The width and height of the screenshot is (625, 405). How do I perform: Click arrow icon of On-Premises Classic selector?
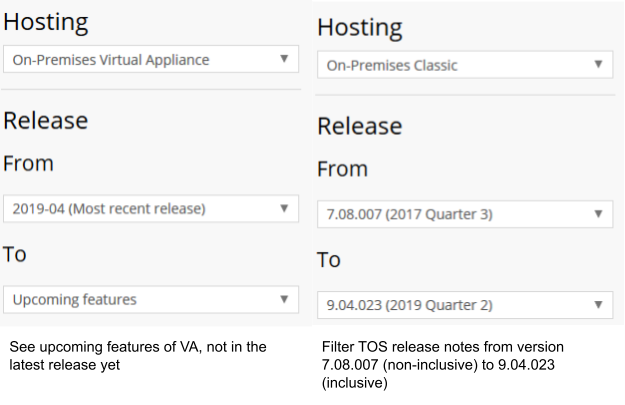click(598, 64)
